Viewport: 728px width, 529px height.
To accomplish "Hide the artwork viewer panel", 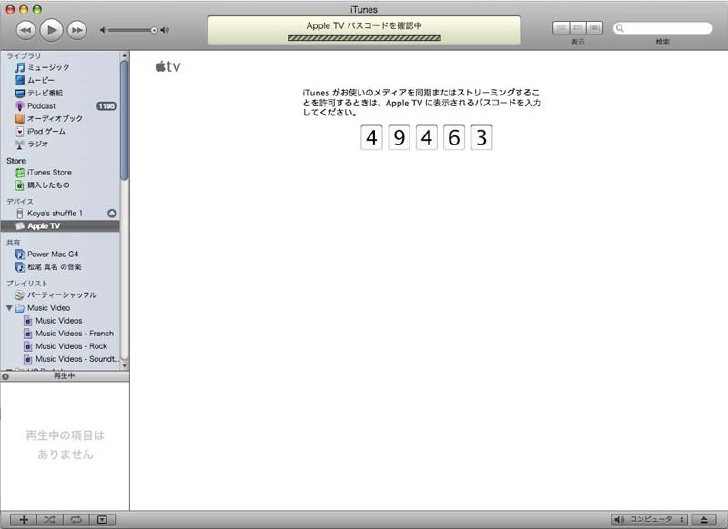I will tap(102, 520).
